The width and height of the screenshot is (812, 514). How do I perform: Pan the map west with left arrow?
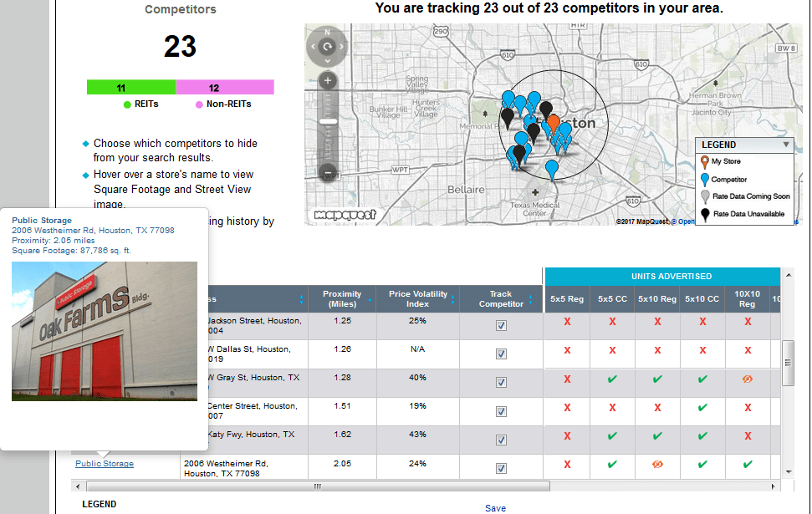point(313,47)
